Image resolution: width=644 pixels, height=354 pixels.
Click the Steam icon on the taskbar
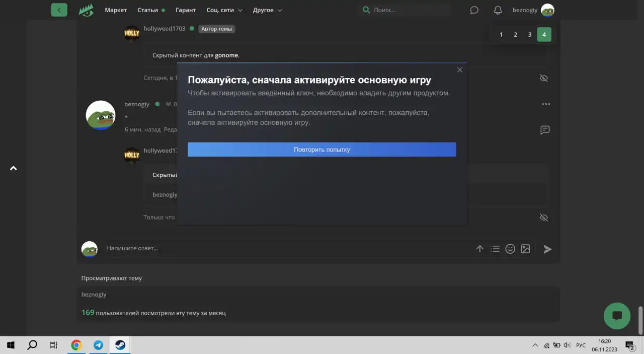(120, 345)
